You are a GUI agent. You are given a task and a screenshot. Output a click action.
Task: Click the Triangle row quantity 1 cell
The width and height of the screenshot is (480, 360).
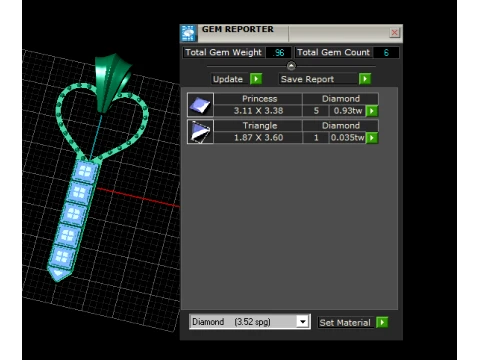(x=316, y=138)
